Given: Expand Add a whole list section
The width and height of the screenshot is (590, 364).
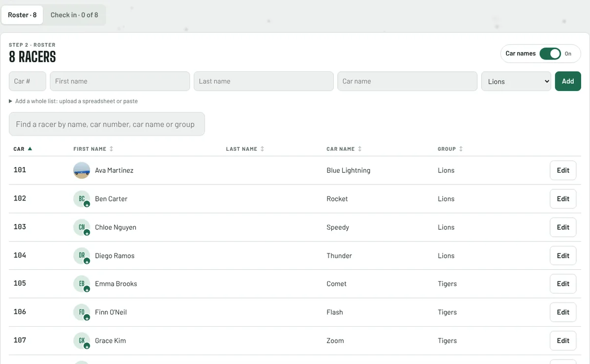Looking at the screenshot, I should click(73, 101).
